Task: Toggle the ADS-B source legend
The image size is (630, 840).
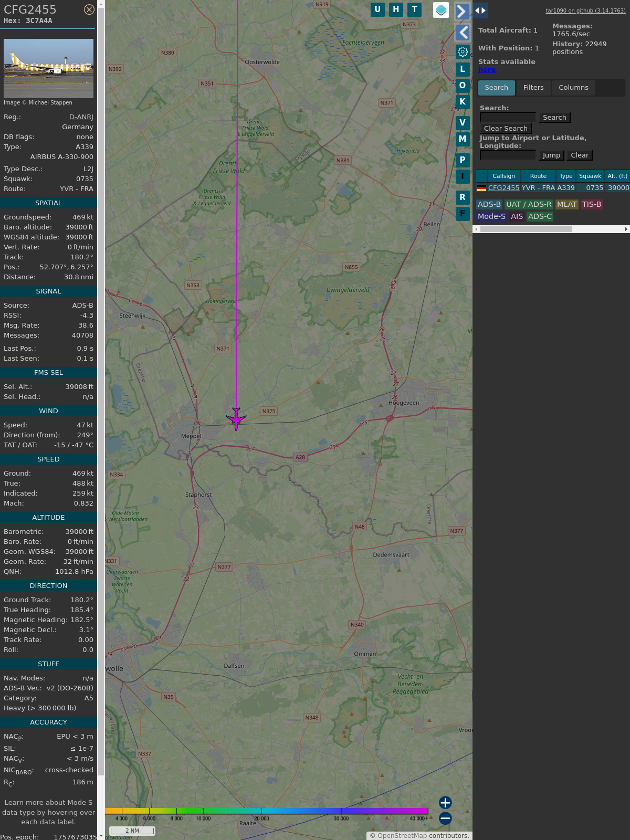Action: [x=489, y=205]
